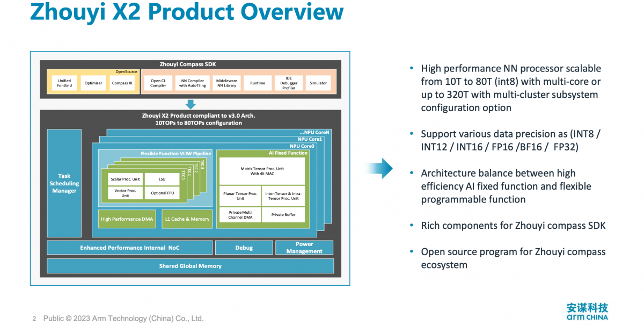Click "Enhanced Performance Internal NoC" bar
This screenshot has width=644, height=325.
point(129,248)
